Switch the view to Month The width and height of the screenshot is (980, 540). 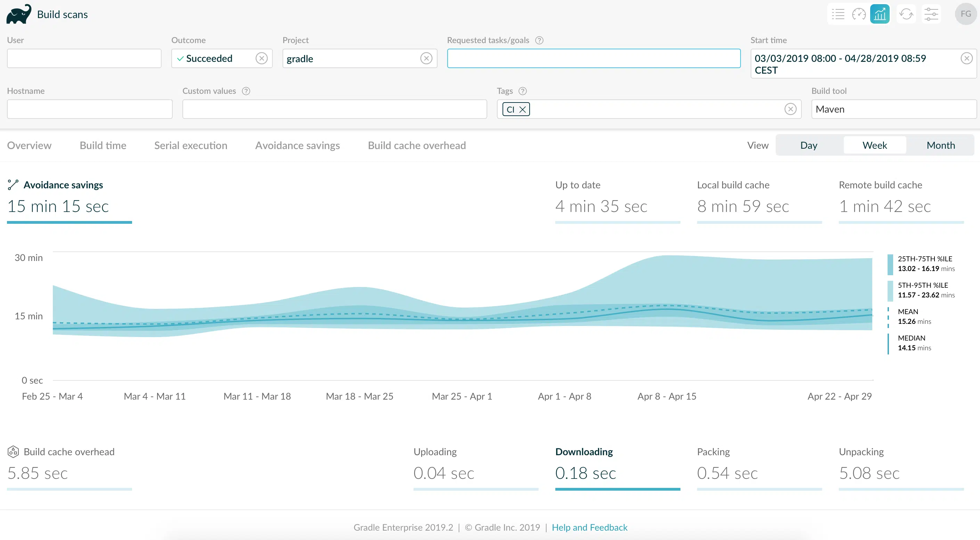941,145
